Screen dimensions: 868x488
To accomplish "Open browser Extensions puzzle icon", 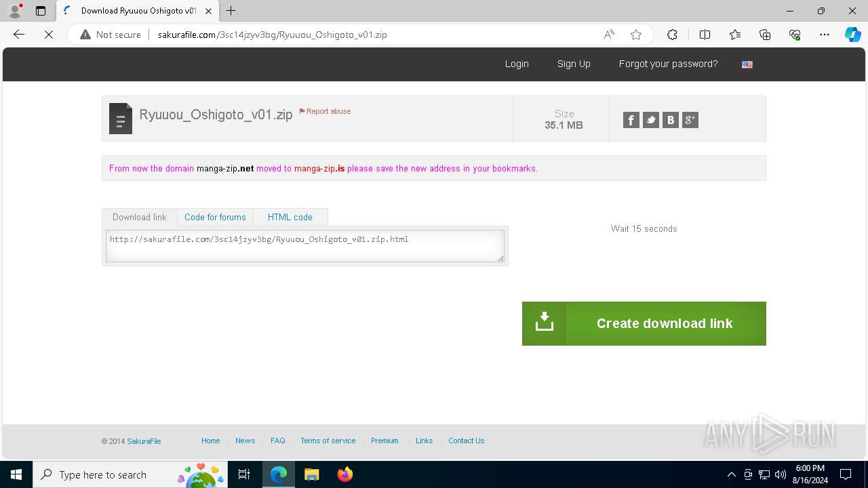I will (x=672, y=35).
